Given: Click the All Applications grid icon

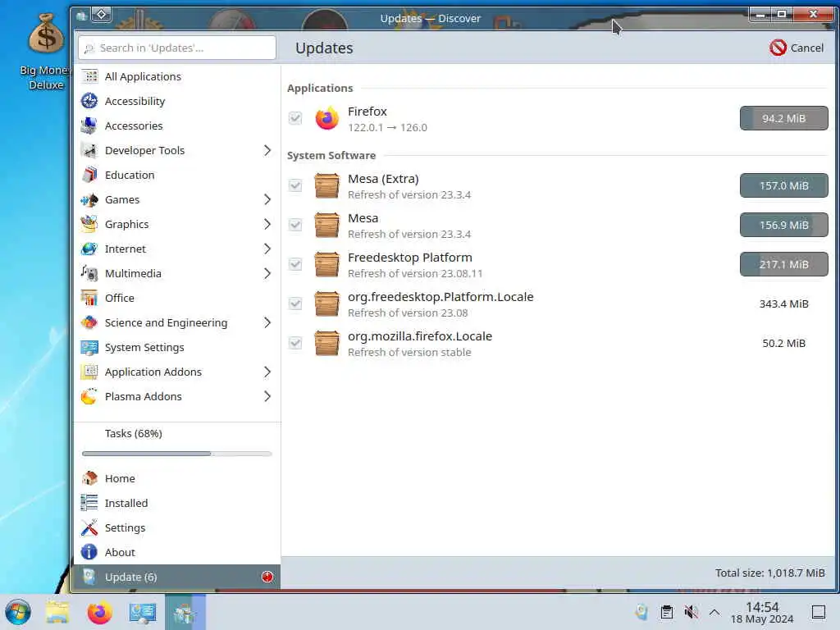Looking at the screenshot, I should (x=89, y=76).
